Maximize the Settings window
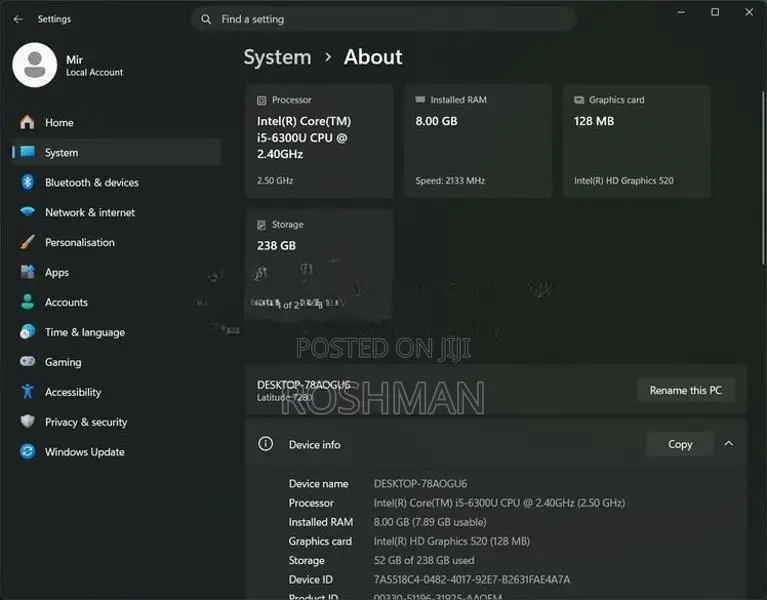The height and width of the screenshot is (600, 767). [715, 12]
